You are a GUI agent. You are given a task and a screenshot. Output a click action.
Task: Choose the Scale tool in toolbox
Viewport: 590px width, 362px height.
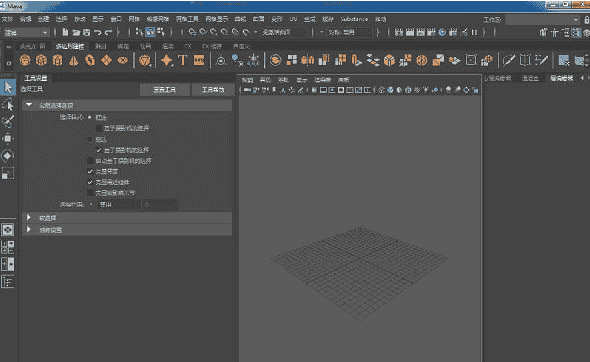(8, 173)
